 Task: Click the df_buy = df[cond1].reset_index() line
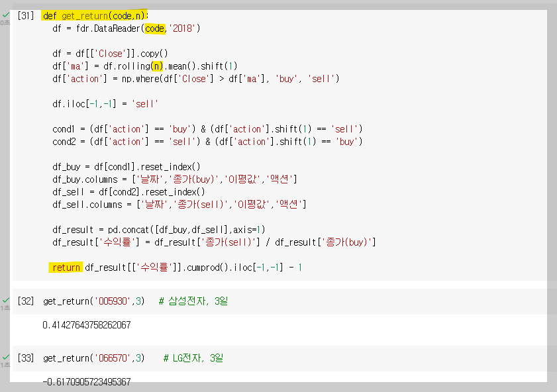pos(127,167)
